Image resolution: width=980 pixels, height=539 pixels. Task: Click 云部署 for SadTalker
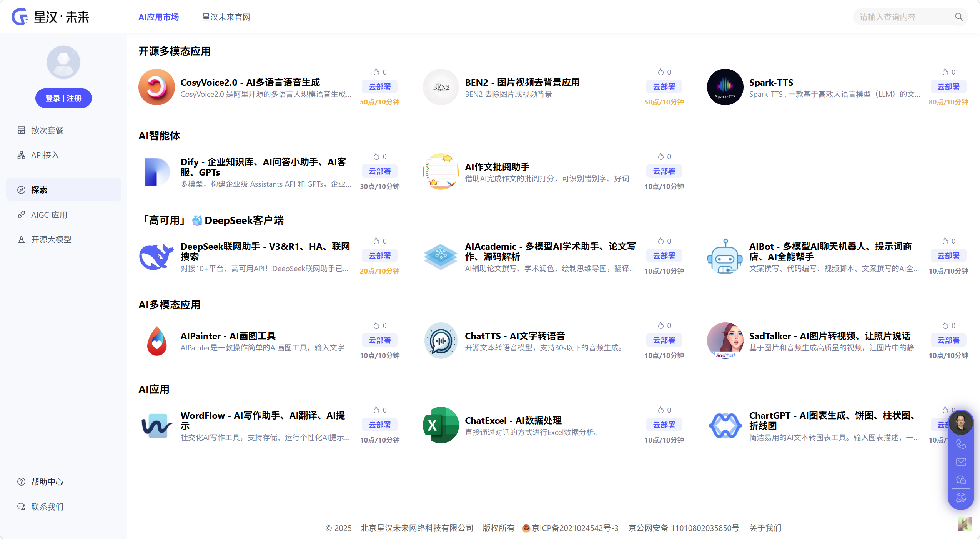948,340
